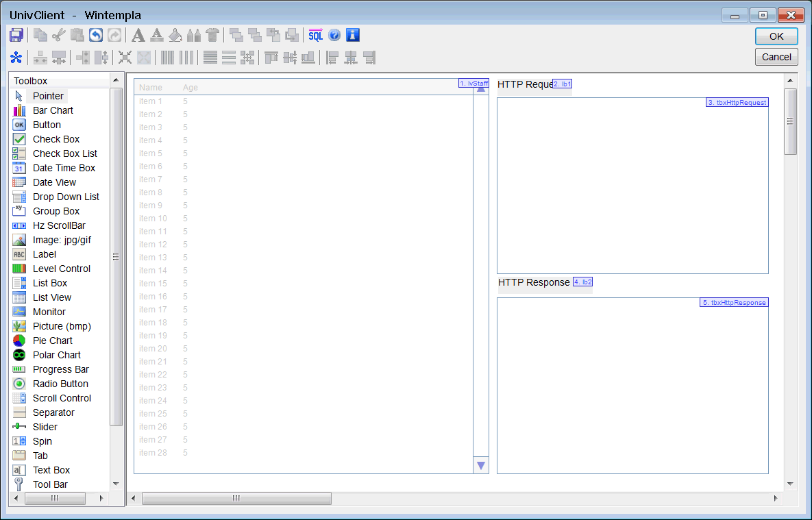Click the blue pinwheel icon
812x520 pixels.
(x=16, y=58)
